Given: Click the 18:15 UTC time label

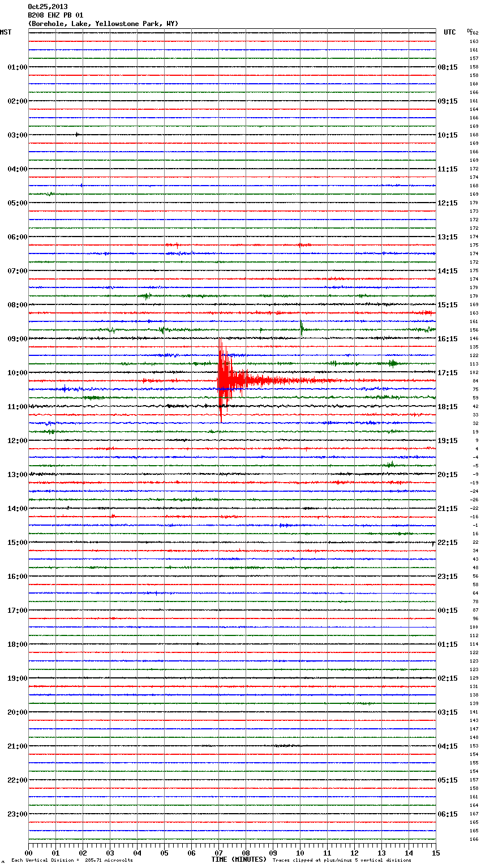Looking at the screenshot, I should (x=448, y=407).
